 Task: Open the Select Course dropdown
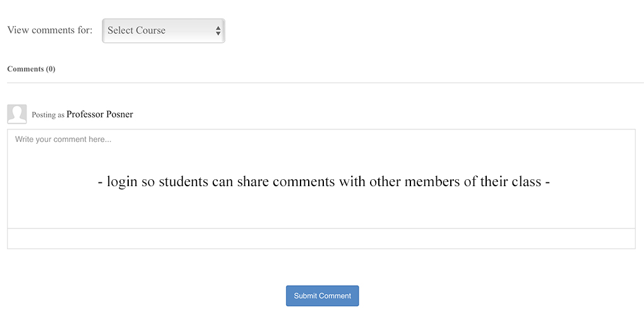[163, 30]
